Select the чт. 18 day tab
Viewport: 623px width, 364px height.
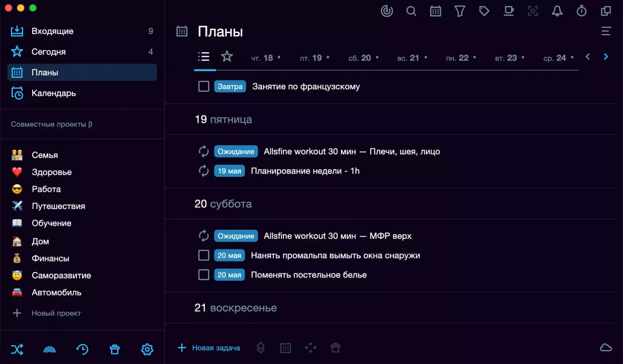266,58
